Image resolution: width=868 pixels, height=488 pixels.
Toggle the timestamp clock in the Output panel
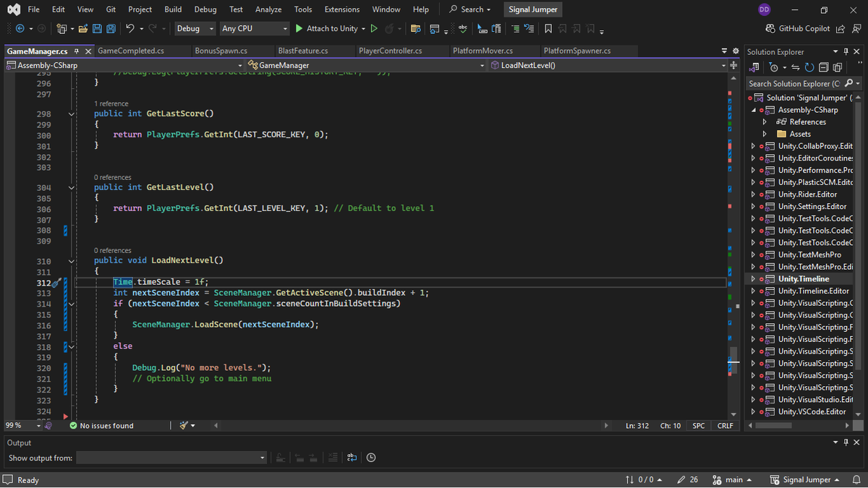[x=371, y=458]
